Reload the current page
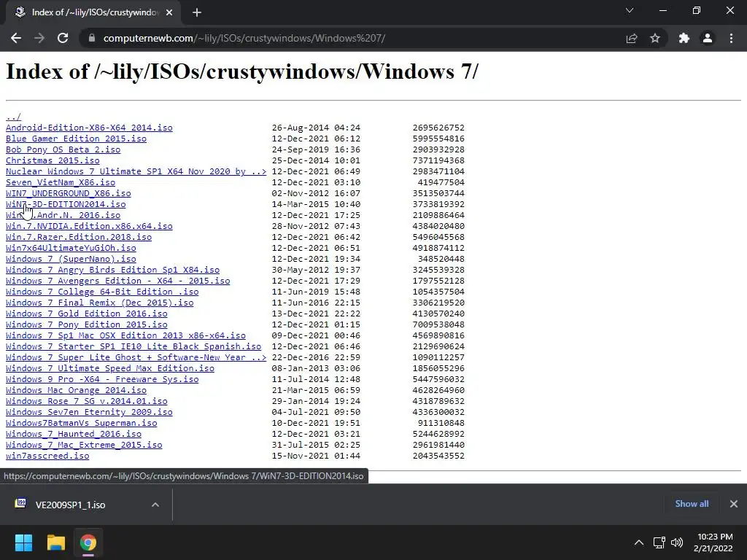Screen dimensions: 747x560 coord(63,38)
